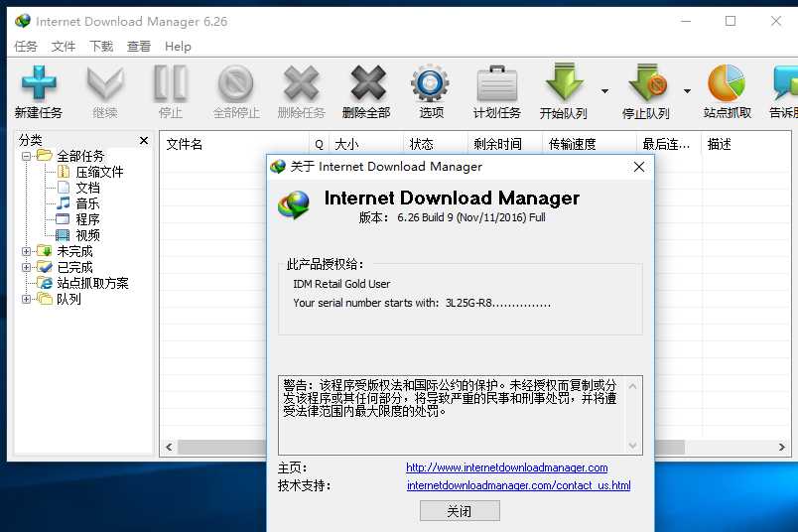Open the internetdownloadmanager.com homepage link

(507, 467)
